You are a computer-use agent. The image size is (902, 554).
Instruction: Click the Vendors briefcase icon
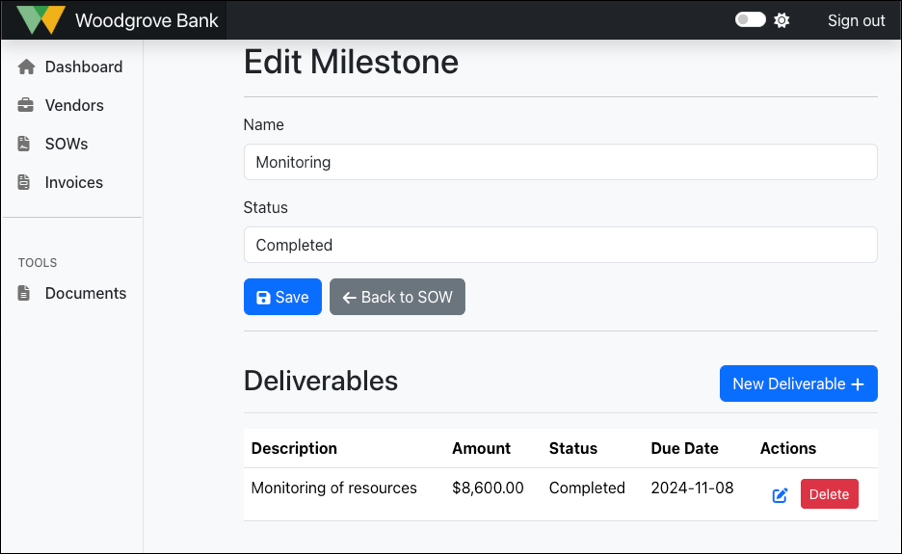[x=25, y=105]
